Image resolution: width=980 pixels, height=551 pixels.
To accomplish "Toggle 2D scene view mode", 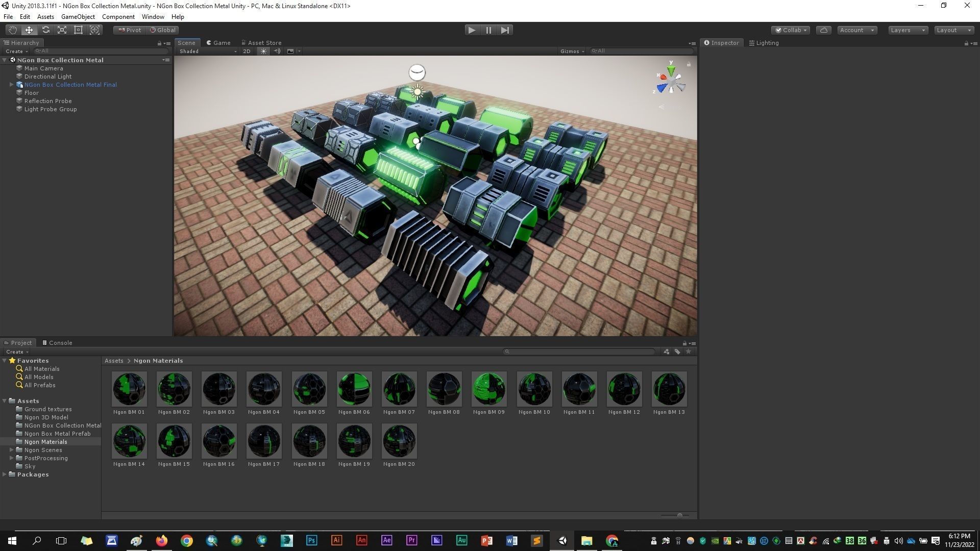I will click(247, 51).
